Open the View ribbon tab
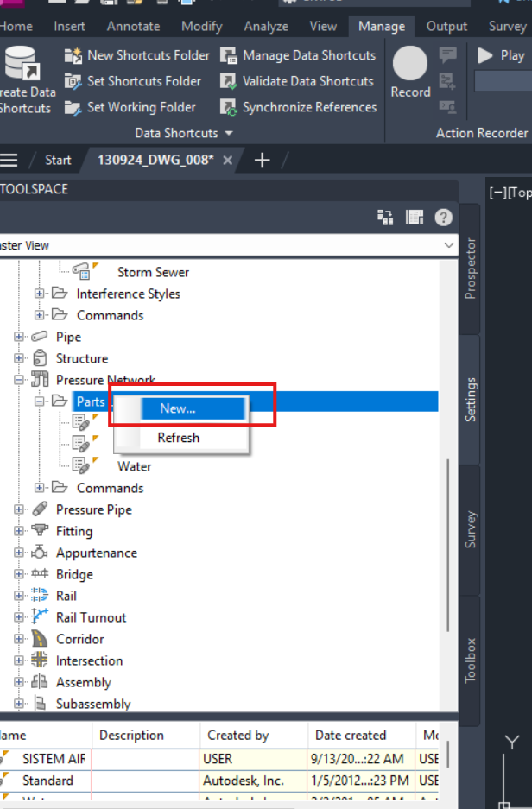Viewport: 532px width, 809px height. pyautogui.click(x=323, y=26)
